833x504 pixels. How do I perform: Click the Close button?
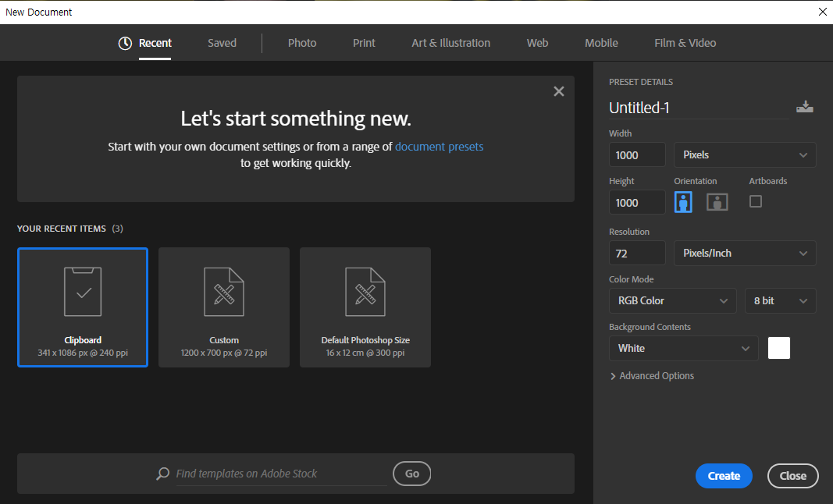point(793,476)
